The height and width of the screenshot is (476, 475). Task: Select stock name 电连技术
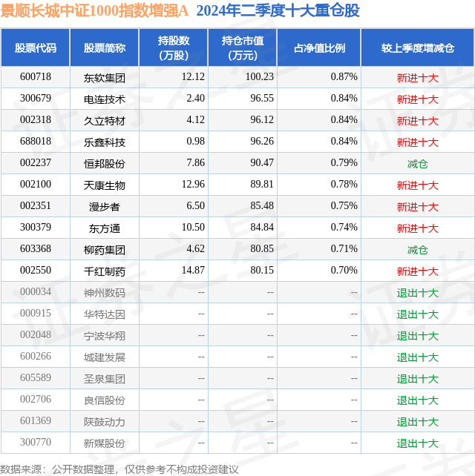click(105, 99)
